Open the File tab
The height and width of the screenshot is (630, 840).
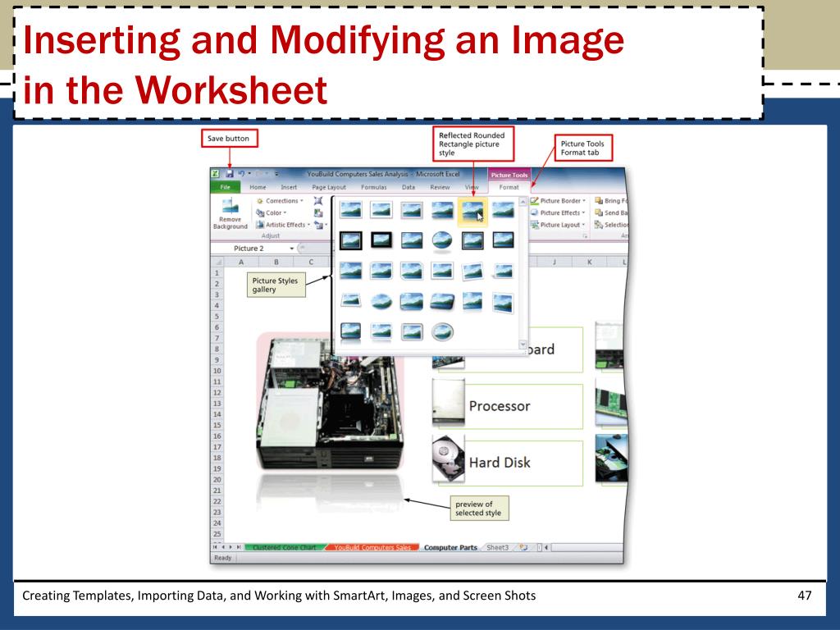click(225, 188)
